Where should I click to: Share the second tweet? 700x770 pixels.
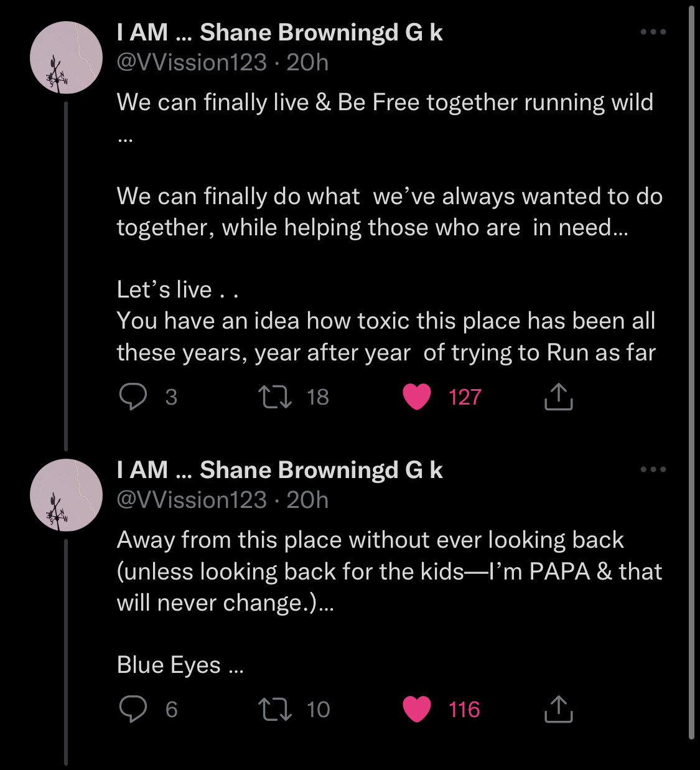[558, 709]
